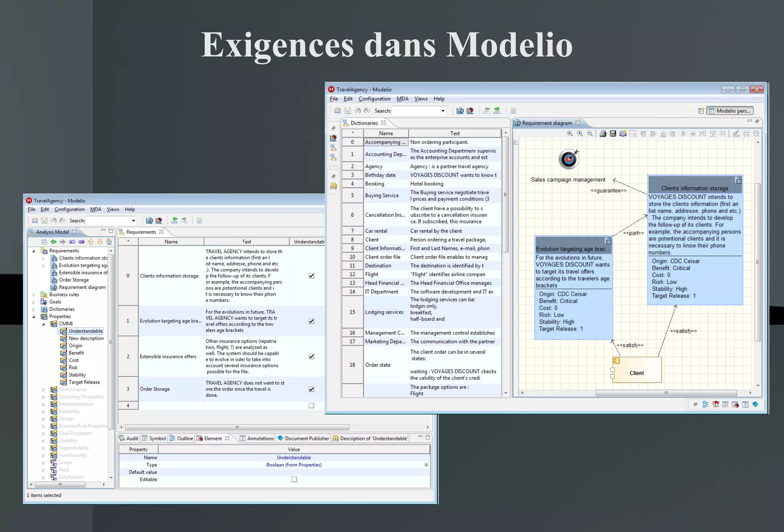
Task: Click the collapse-all icon in Analysis Model toolbar
Action: [x=44, y=242]
